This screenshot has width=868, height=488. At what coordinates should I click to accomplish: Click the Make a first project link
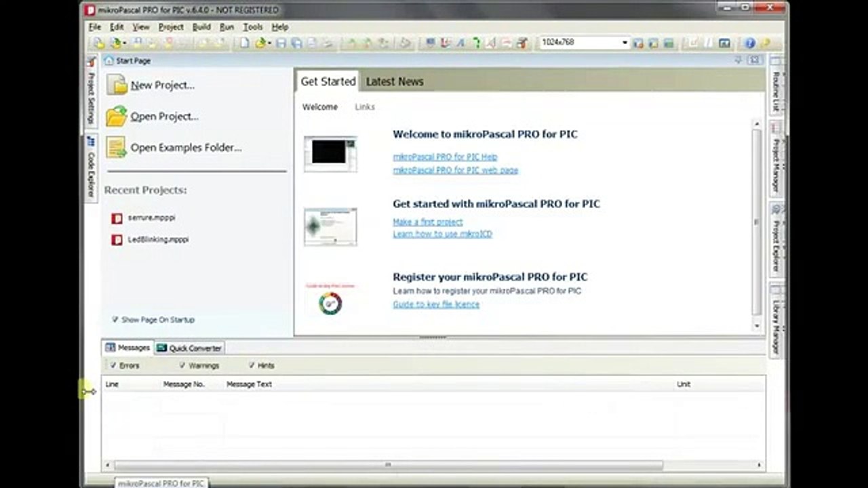(428, 222)
